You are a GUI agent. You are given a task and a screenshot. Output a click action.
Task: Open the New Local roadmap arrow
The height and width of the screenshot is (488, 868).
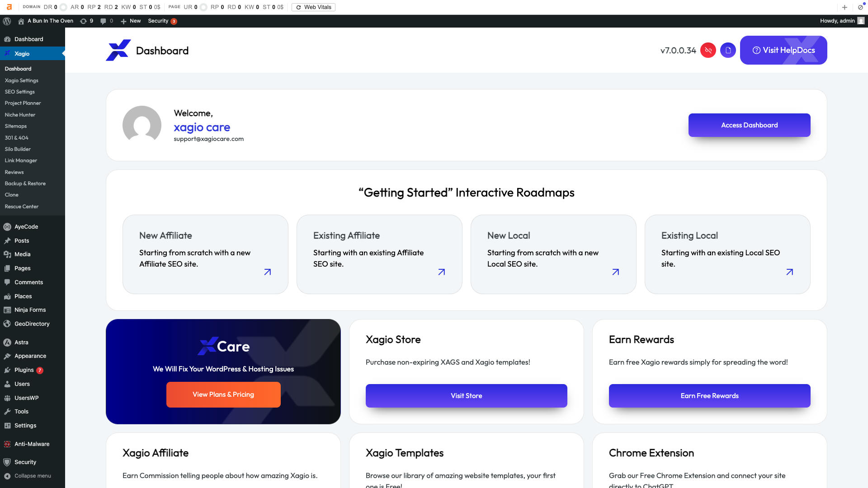tap(616, 272)
